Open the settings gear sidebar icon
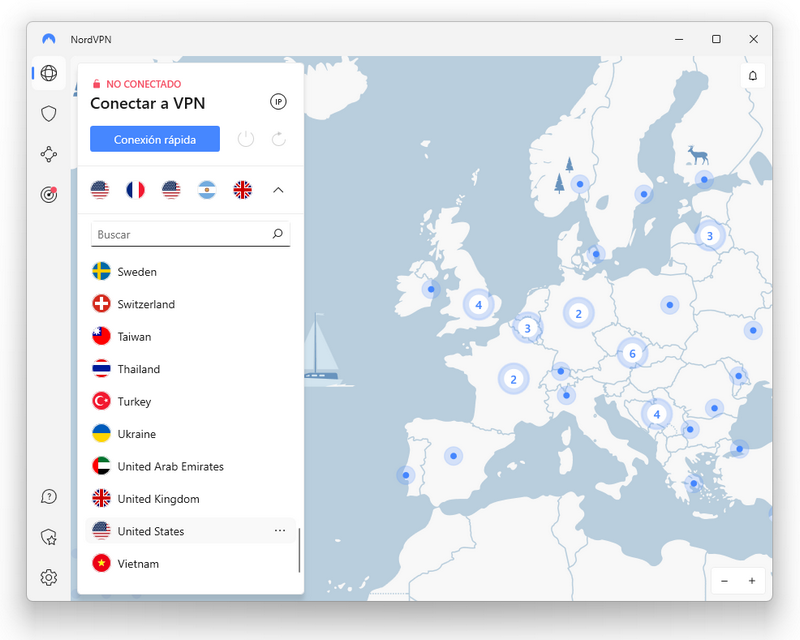This screenshot has height=640, width=800. point(49,577)
